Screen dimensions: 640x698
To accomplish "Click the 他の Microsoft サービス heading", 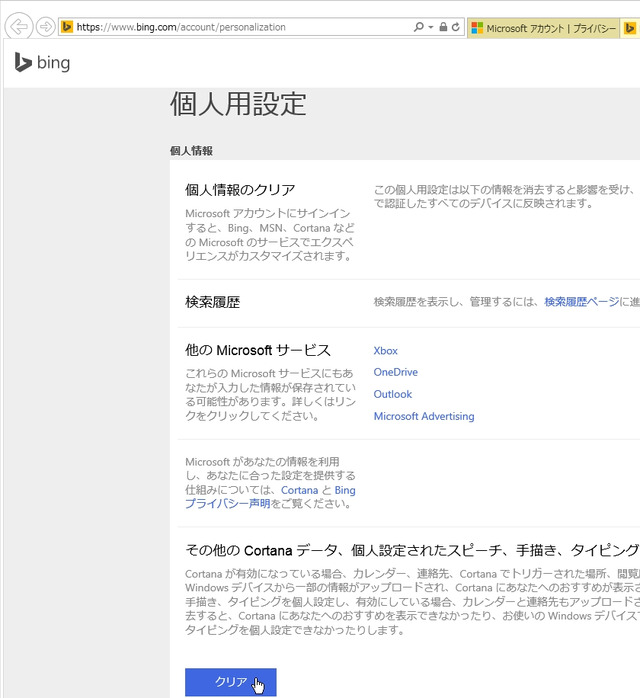I will [x=258, y=350].
